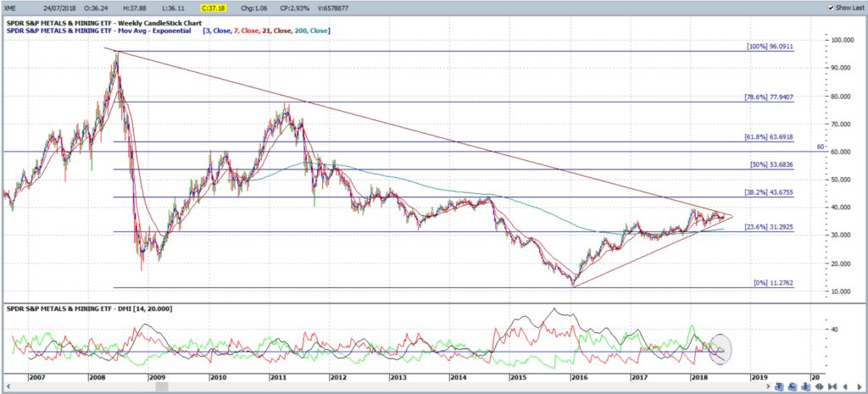Click the 50.000 price axis label
Screen dimensions: 868x394
(x=842, y=180)
